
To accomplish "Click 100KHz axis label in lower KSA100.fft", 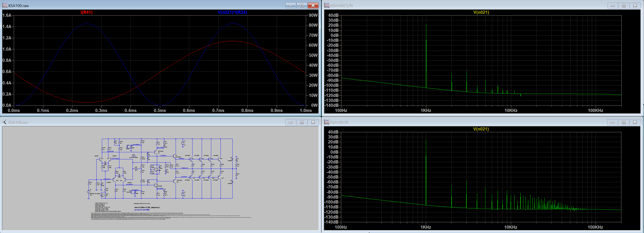I will 596,227.
